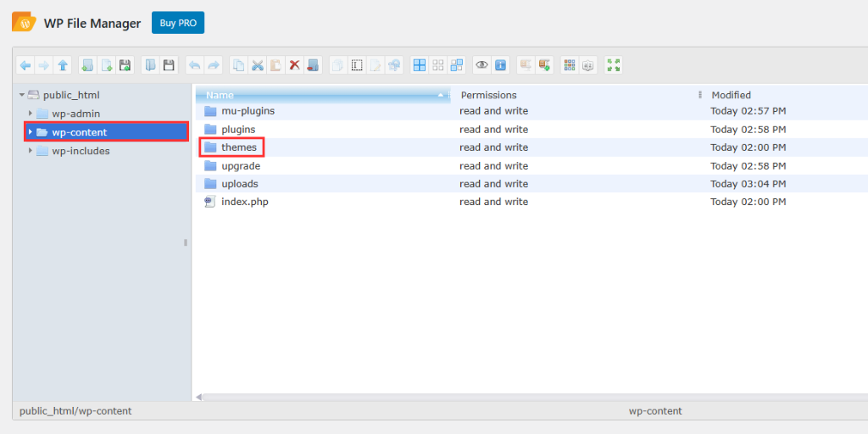The width and height of the screenshot is (868, 434).
Task: Select wp-includes in folder tree
Action: [81, 151]
